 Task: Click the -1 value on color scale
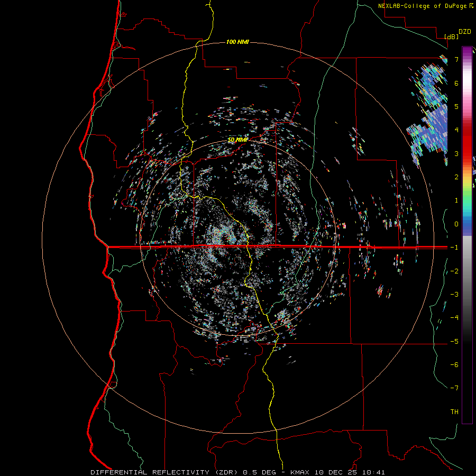click(454, 248)
